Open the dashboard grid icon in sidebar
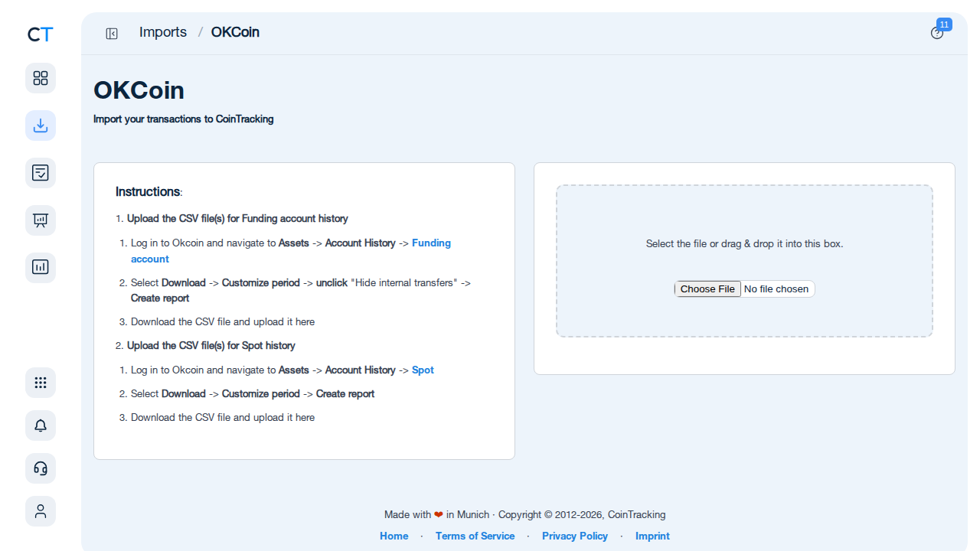This screenshot has width=980, height=551. (x=41, y=78)
